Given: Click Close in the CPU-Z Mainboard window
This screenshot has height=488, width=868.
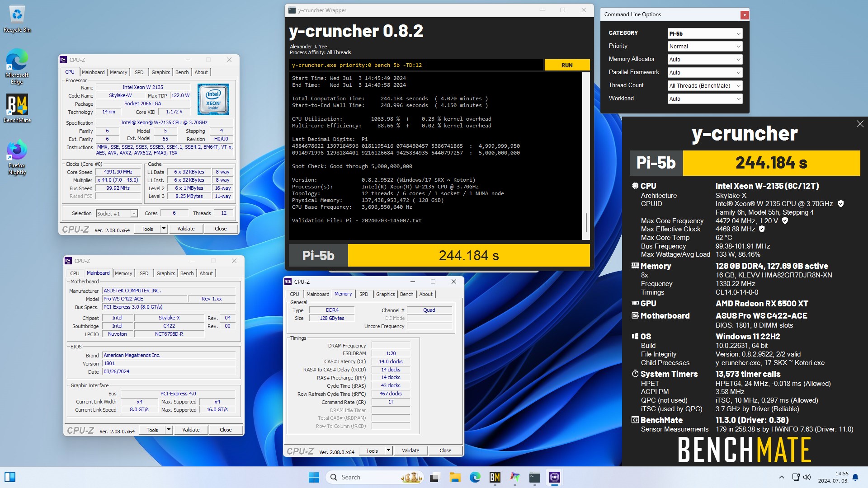Looking at the screenshot, I should pos(226,430).
